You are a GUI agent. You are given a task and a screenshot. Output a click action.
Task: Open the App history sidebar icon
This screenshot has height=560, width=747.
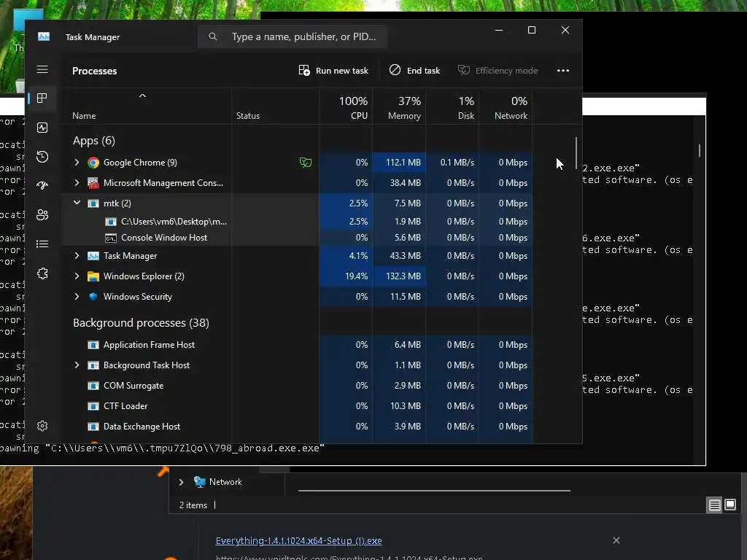click(42, 157)
